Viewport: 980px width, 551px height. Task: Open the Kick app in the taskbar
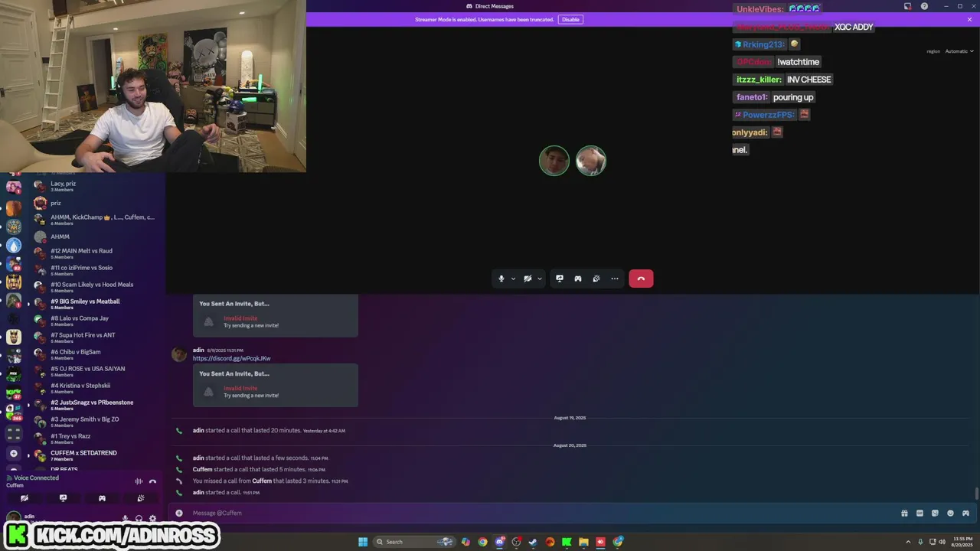point(567,542)
